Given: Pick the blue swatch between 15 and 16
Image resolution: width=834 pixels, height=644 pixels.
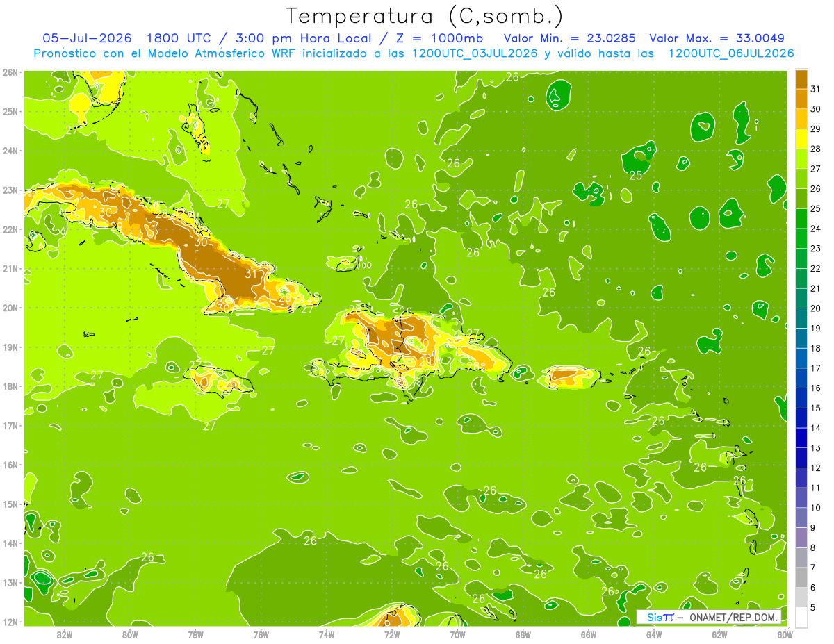Looking at the screenshot, I should click(x=801, y=398).
